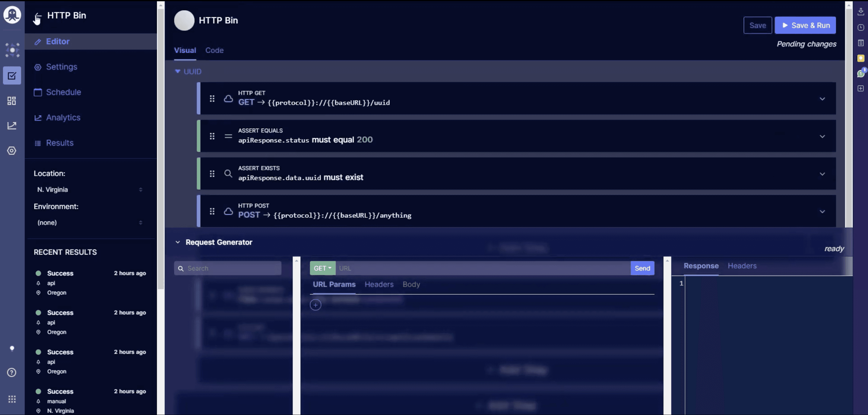Collapse the UUID group triangle
This screenshot has height=415, width=868.
click(x=178, y=71)
